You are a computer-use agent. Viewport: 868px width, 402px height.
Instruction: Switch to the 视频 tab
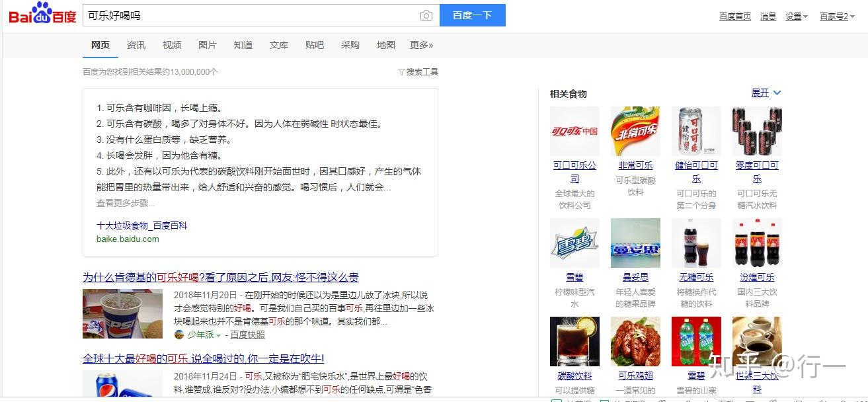click(x=172, y=45)
